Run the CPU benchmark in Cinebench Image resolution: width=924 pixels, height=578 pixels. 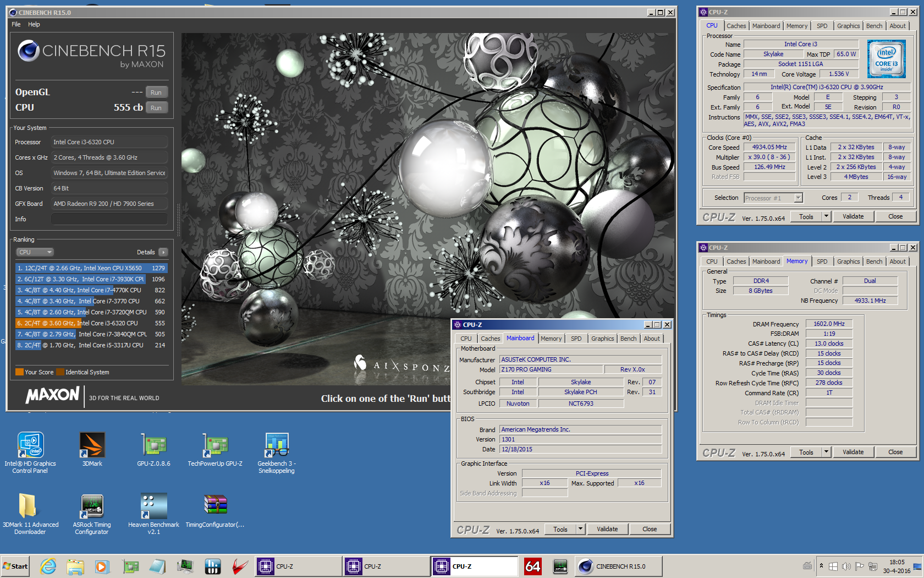[156, 108]
